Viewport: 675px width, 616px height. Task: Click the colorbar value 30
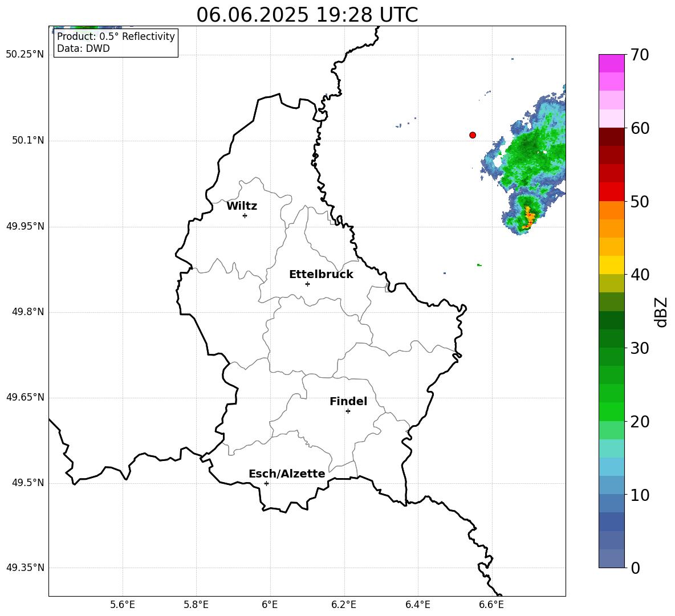tap(640, 348)
